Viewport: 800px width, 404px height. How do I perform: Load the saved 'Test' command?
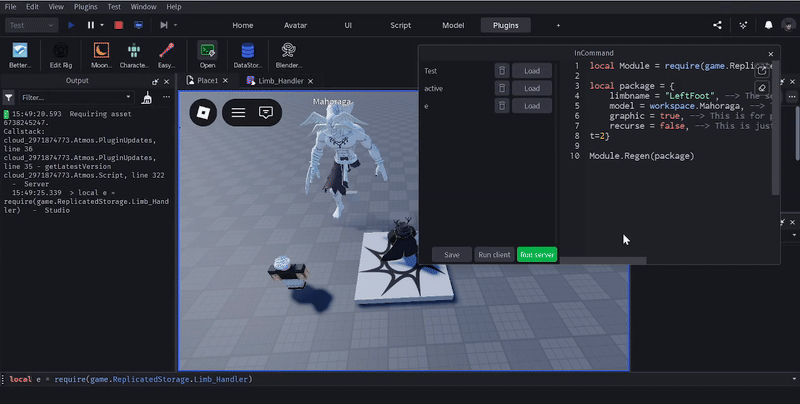532,71
